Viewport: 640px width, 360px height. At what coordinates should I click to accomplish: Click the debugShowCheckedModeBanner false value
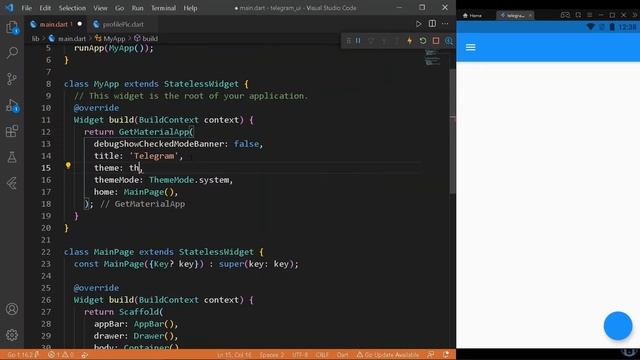(246, 144)
